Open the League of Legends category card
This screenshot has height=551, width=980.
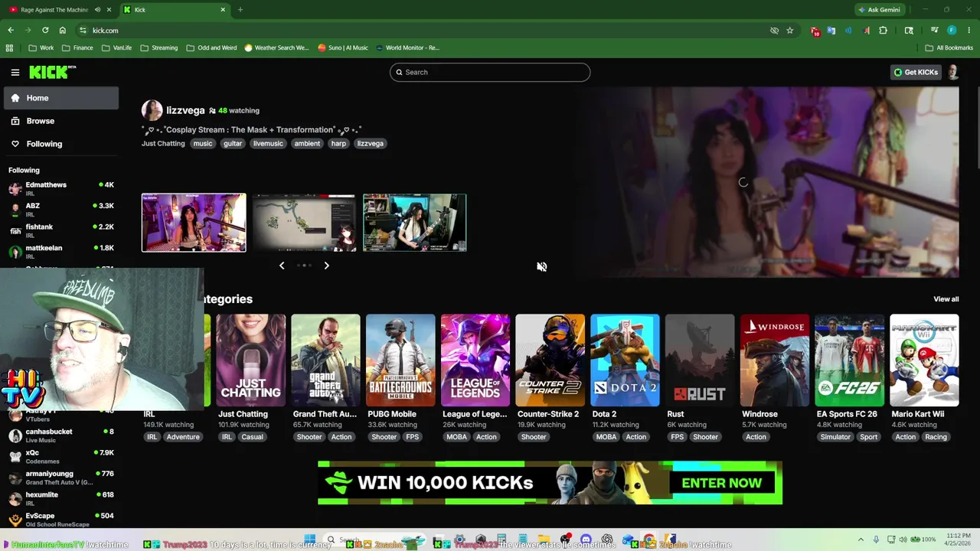(x=475, y=360)
